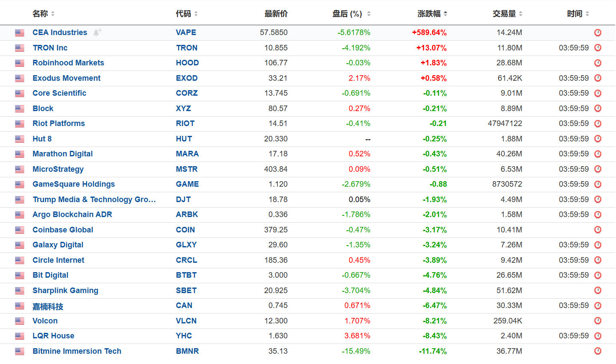Click the US flag icon beside TRON Inc
This screenshot has height=364, width=616.
pos(20,48)
